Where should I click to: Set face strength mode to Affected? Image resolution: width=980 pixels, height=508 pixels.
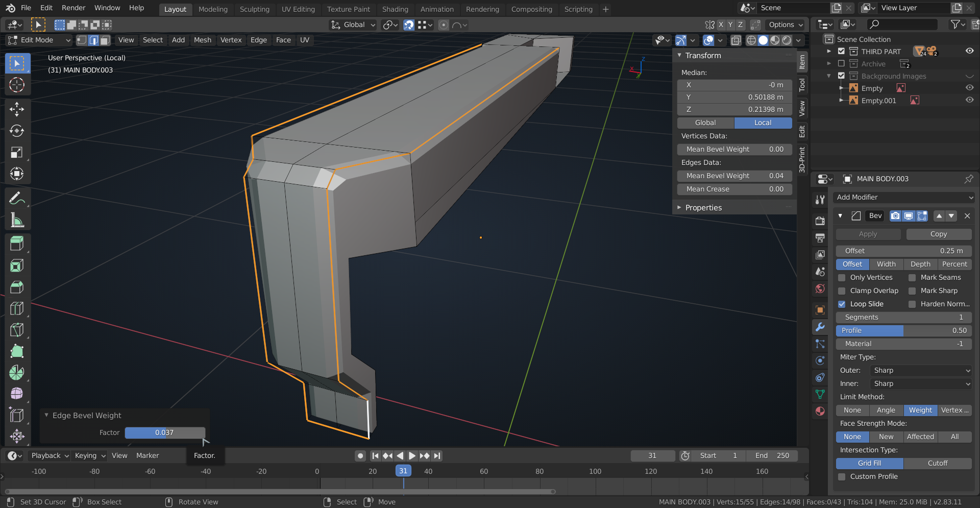coord(920,437)
